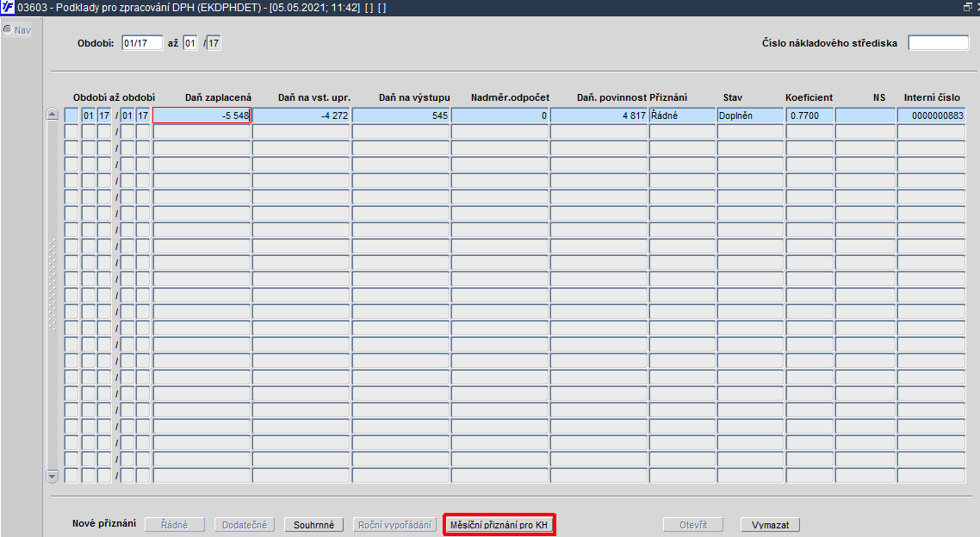Viewport: 980px width, 537px height.
Task: Click the row selector box of first row
Action: (71, 116)
